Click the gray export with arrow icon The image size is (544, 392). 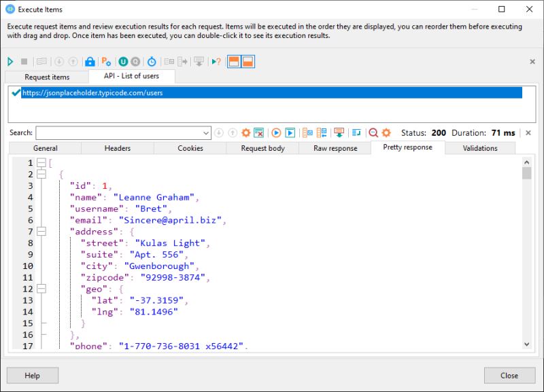(182, 62)
